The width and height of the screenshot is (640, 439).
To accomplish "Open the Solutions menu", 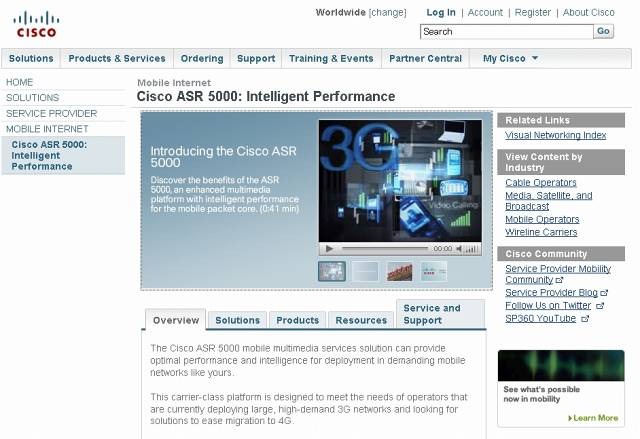I will [x=31, y=58].
